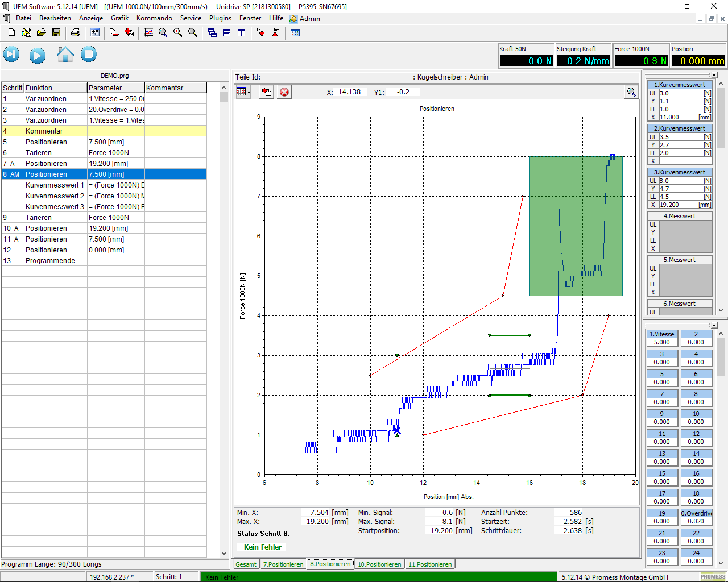Click the Save floppy disk icon

pyautogui.click(x=56, y=33)
